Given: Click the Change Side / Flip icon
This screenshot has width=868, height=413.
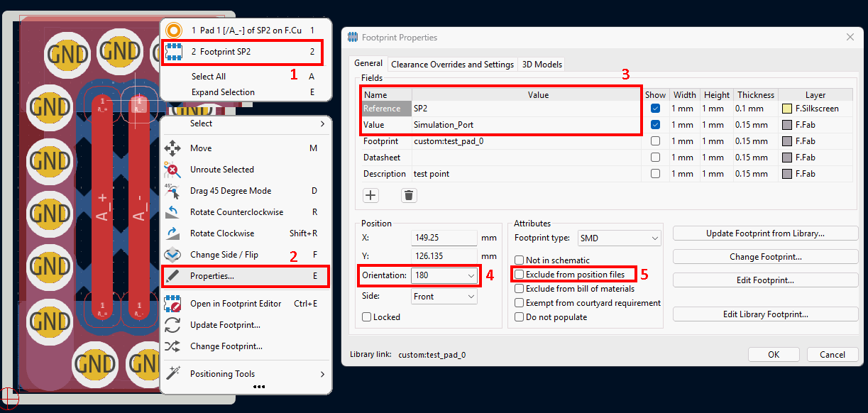Looking at the screenshot, I should pos(172,255).
